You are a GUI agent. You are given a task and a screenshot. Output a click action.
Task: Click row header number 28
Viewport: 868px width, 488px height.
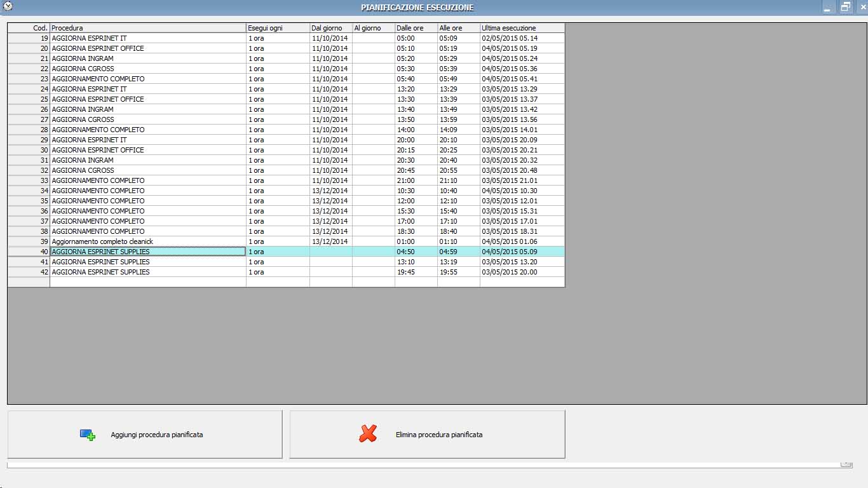[x=29, y=130]
